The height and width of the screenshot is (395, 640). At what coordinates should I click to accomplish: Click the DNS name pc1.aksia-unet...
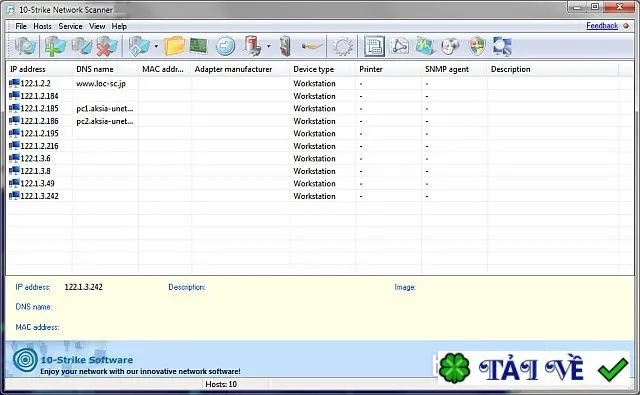click(104, 109)
